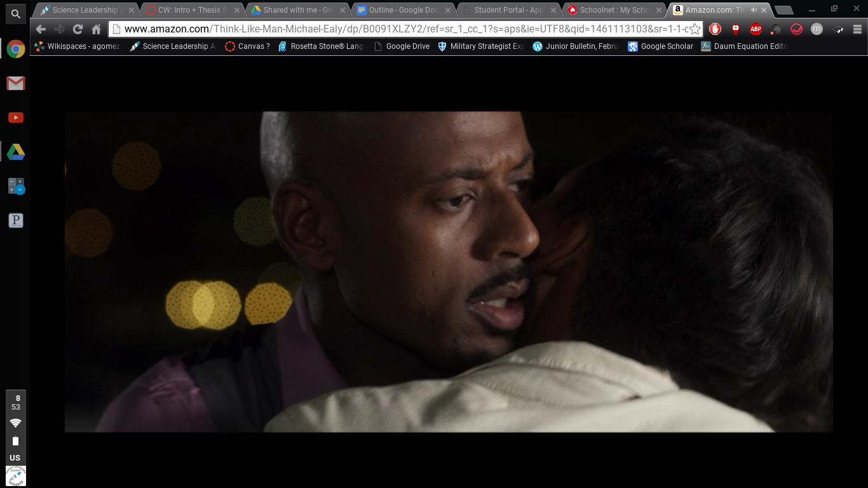Open Daum Equation Editor bookmark
Viewport: 868px width, 488px height.
pyautogui.click(x=744, y=46)
